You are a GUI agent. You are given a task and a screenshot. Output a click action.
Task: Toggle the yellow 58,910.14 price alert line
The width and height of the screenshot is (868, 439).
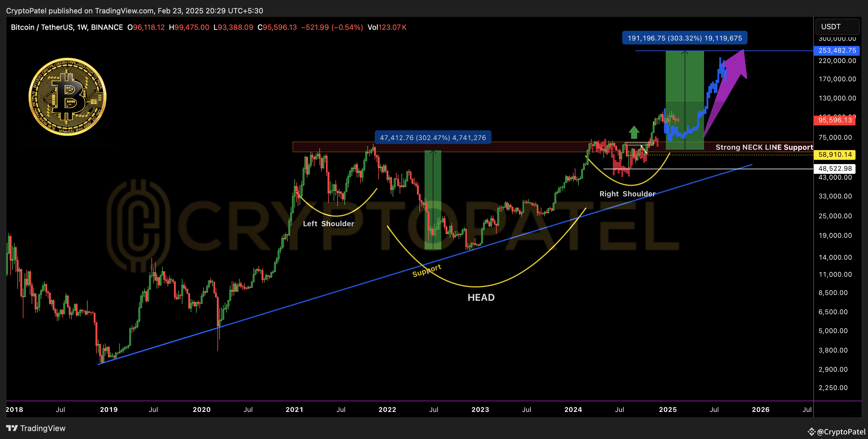coord(835,155)
